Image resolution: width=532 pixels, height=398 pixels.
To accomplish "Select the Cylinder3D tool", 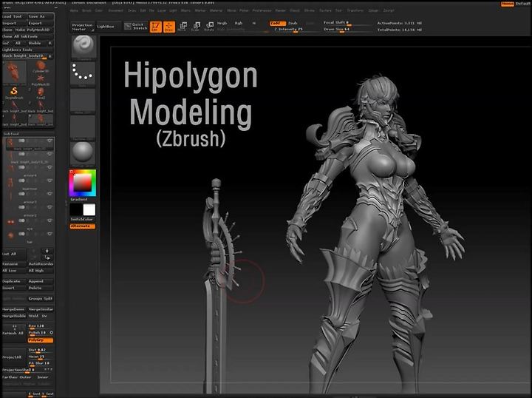I will coord(41,67).
